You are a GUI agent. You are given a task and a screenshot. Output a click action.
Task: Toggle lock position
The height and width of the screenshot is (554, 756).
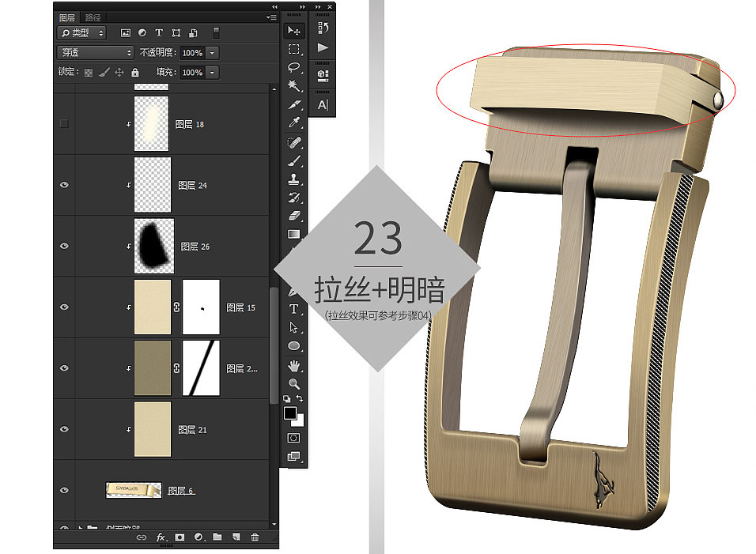point(119,72)
